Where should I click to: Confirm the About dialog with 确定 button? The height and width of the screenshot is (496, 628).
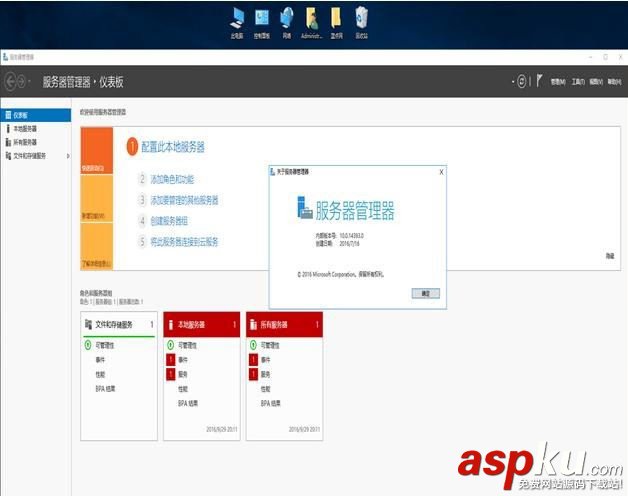pyautogui.click(x=426, y=293)
